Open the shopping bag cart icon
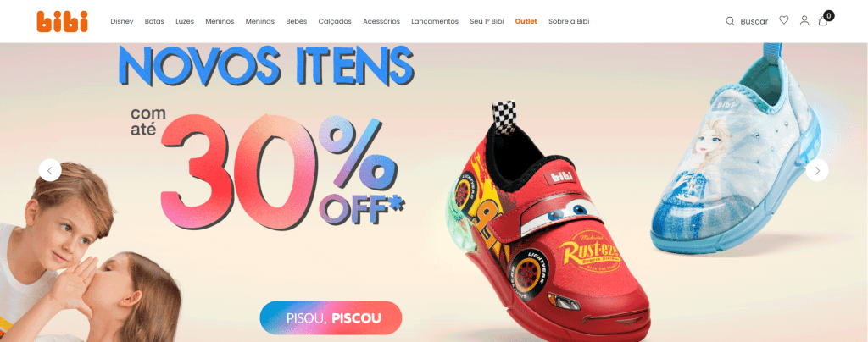 pos(823,21)
